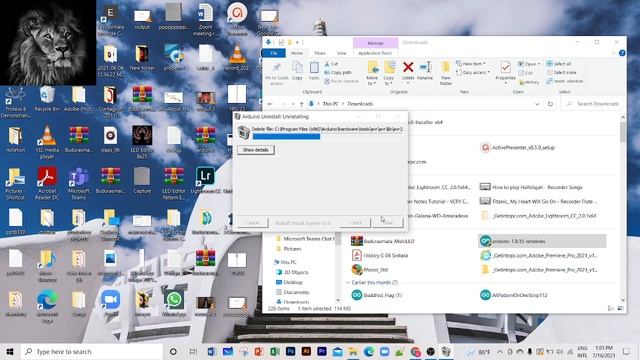The height and width of the screenshot is (360, 640).
Task: Collapse the Earlier this month group
Action: pyautogui.click(x=348, y=282)
